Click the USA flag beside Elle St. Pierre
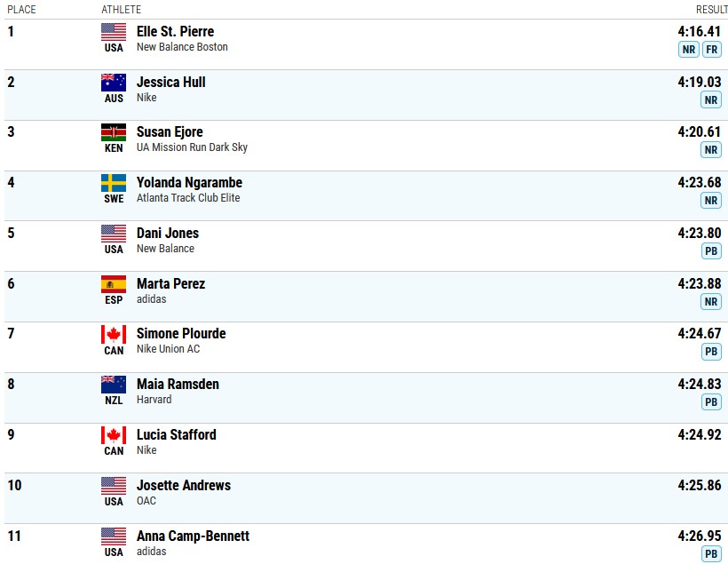Image resolution: width=728 pixels, height=564 pixels. tap(114, 32)
